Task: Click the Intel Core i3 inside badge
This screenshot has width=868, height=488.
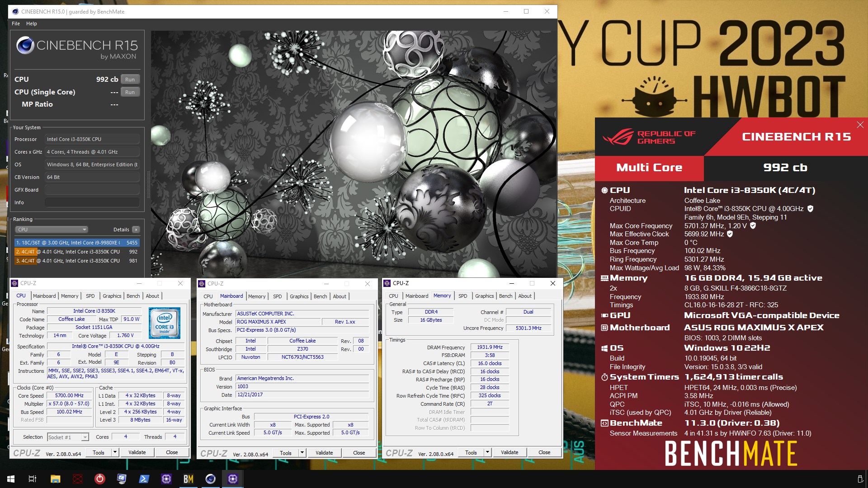Action: click(165, 323)
